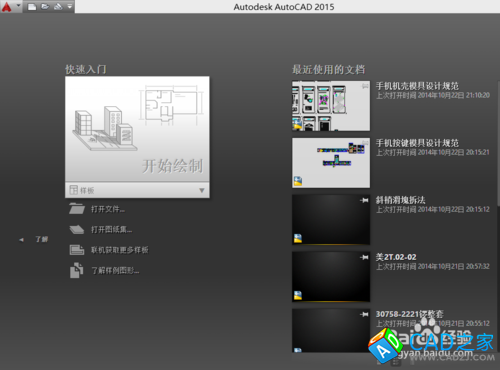Image resolution: width=500 pixels, height=370 pixels.
Task: Click the 开始绘制 start drawing tile
Action: [x=137, y=129]
